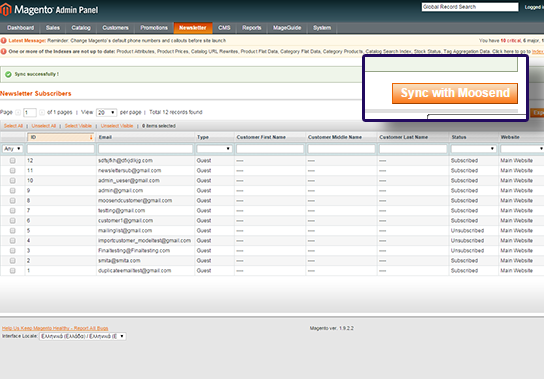
Task: Select checkbox for mailinglist@gmail.com row
Action: tap(12, 231)
